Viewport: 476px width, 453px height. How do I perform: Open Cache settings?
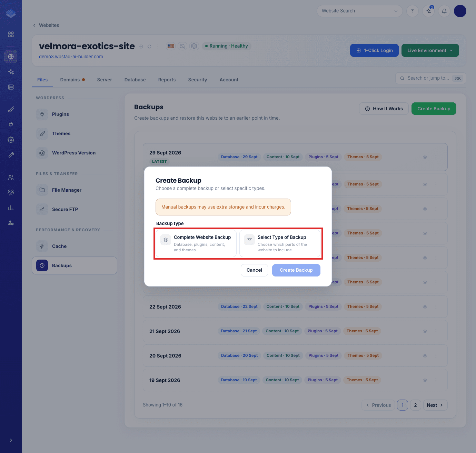(x=75, y=246)
